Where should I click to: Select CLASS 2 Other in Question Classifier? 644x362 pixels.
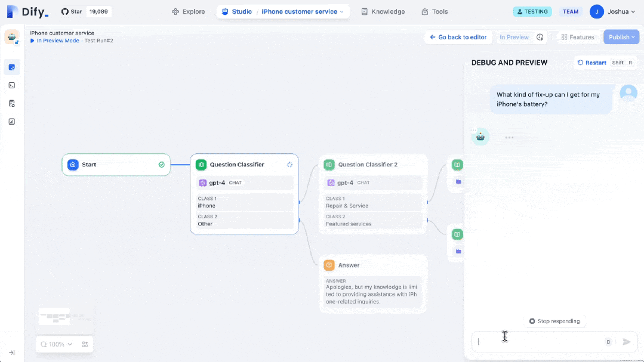tap(244, 220)
